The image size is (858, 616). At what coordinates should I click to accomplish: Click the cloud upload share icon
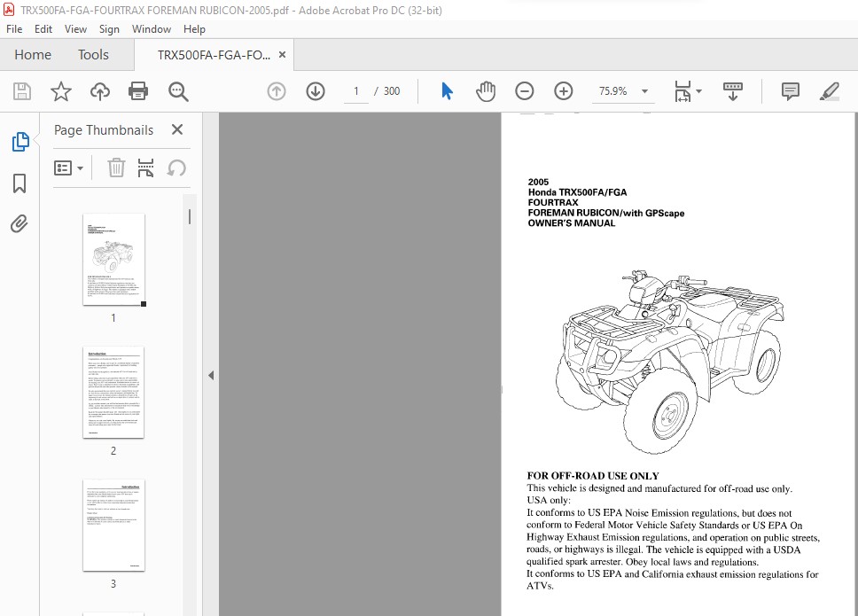point(99,90)
